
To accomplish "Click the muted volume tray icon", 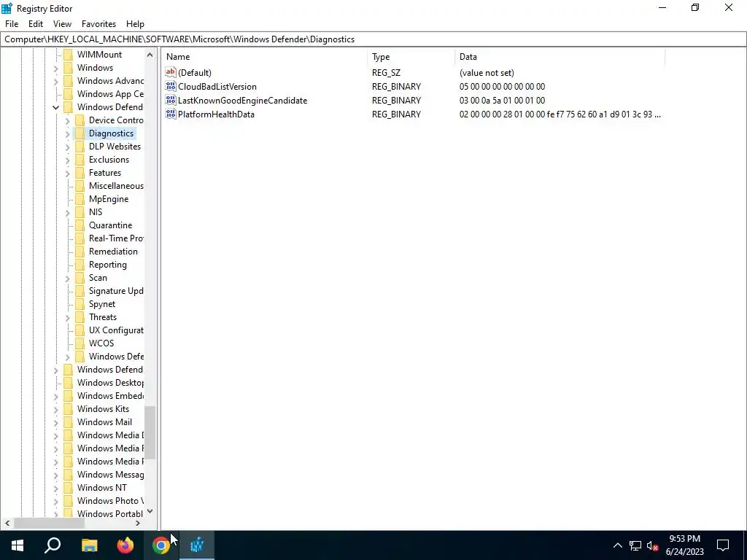I will coord(652,545).
